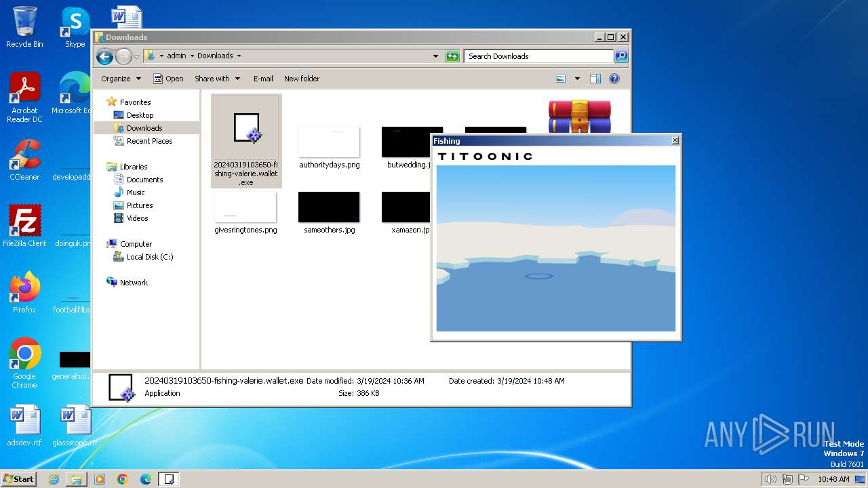Screen dimensions: 868x488
Task: Click the volume tray icon
Action: click(770, 479)
